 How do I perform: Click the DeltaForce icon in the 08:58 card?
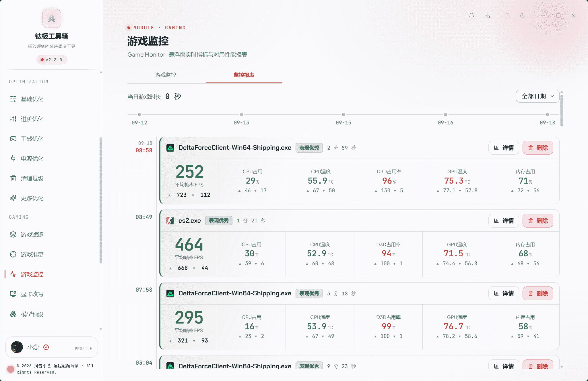170,148
